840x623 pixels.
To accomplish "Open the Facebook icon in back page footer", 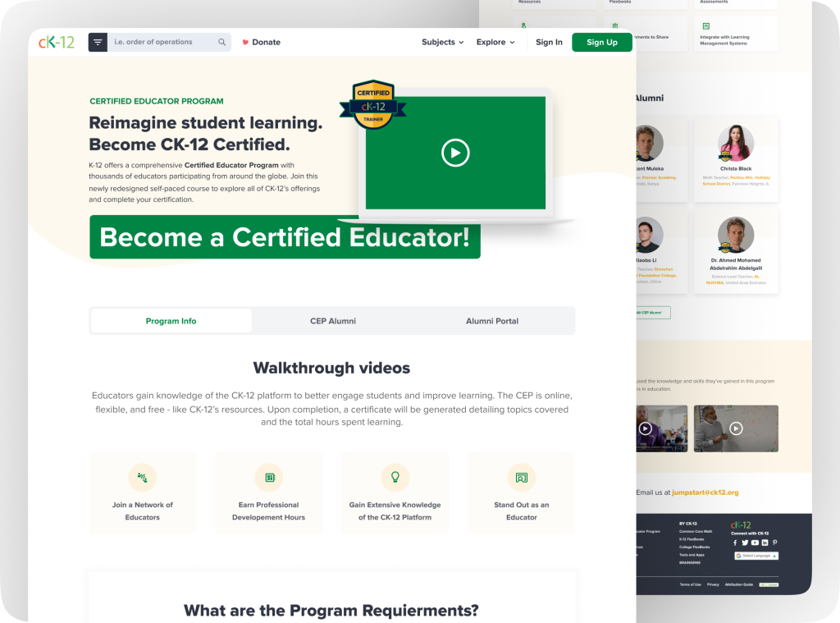I will pos(735,543).
